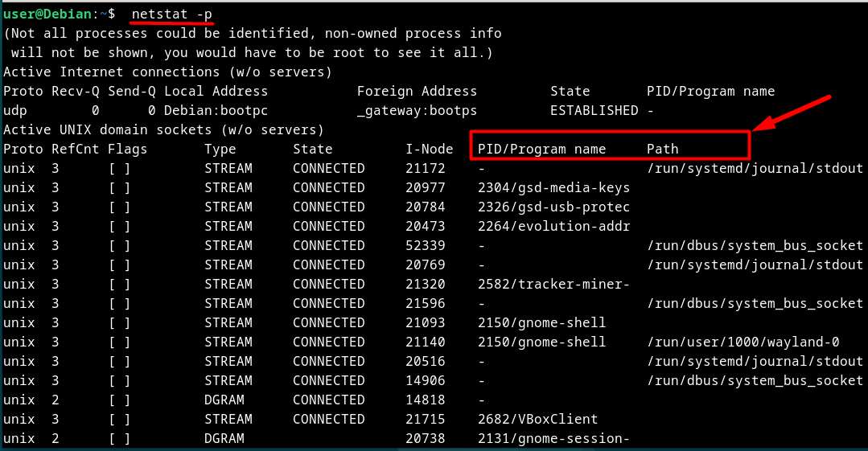Screen dimensions: 868x451
Task: Click the I-Node column header
Action: [429, 149]
